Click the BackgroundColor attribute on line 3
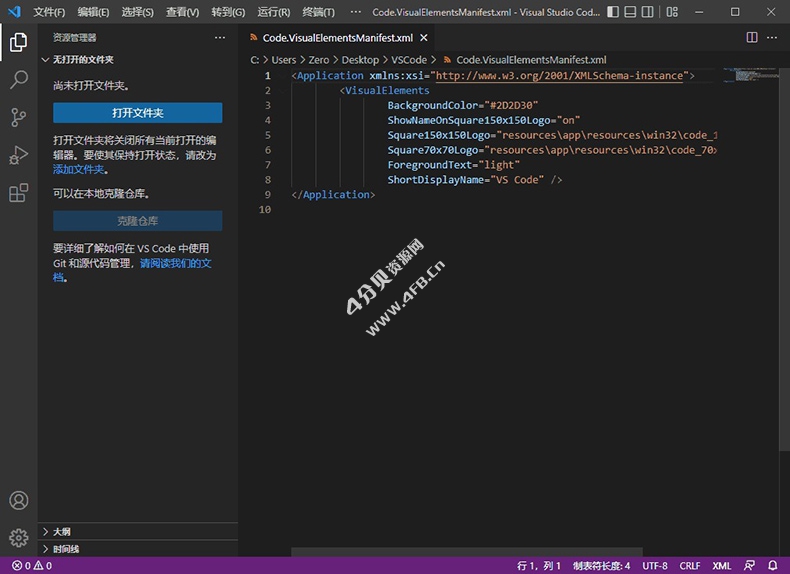 (x=432, y=105)
